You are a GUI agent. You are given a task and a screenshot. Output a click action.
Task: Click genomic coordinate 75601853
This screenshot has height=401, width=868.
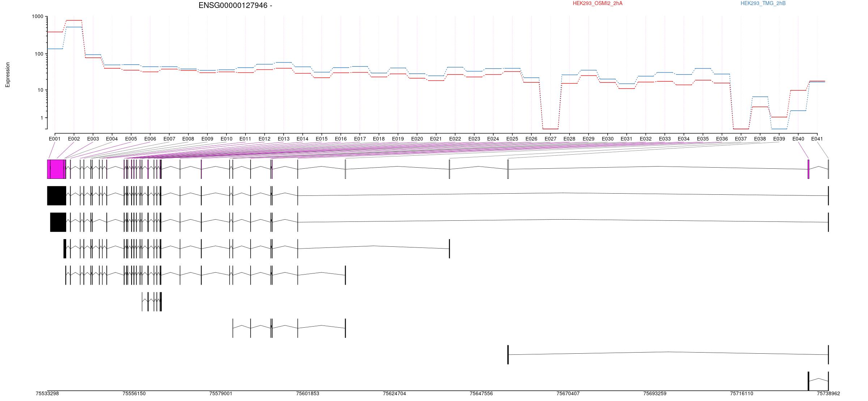(308, 393)
